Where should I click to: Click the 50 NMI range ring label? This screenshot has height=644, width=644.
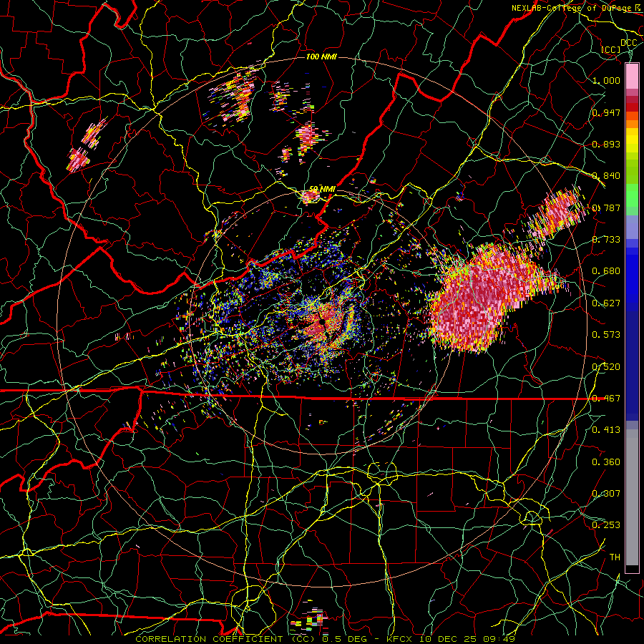pos(322,189)
